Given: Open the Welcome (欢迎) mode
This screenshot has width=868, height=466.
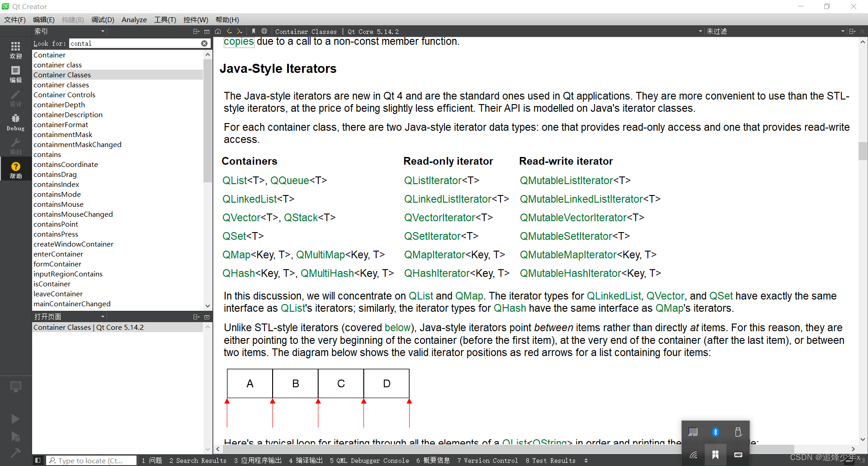Looking at the screenshot, I should (16, 50).
